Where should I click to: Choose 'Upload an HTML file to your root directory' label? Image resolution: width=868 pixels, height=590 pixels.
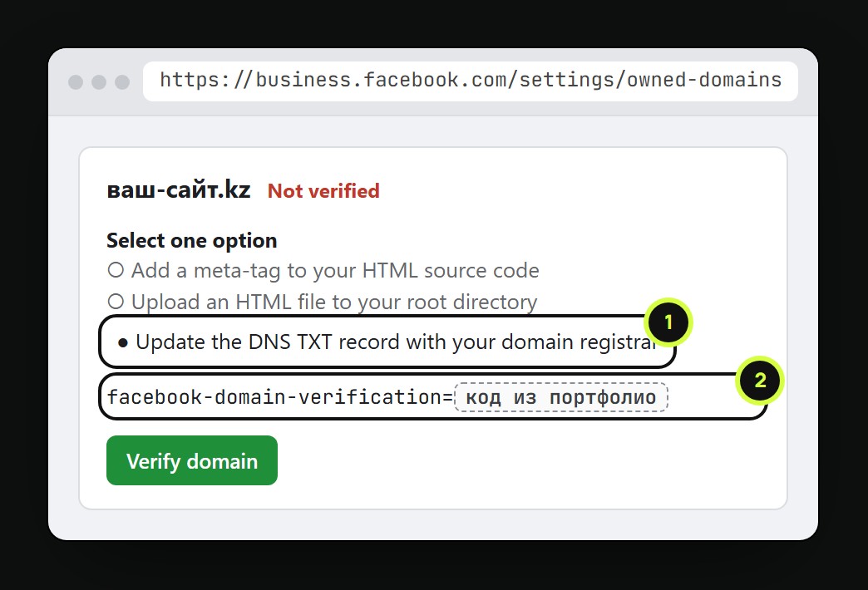tap(334, 302)
